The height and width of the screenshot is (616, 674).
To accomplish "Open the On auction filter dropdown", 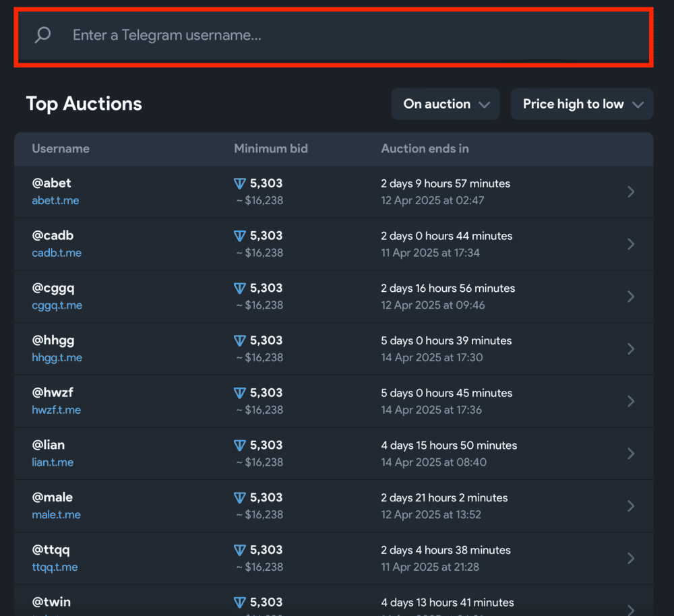I will click(446, 104).
